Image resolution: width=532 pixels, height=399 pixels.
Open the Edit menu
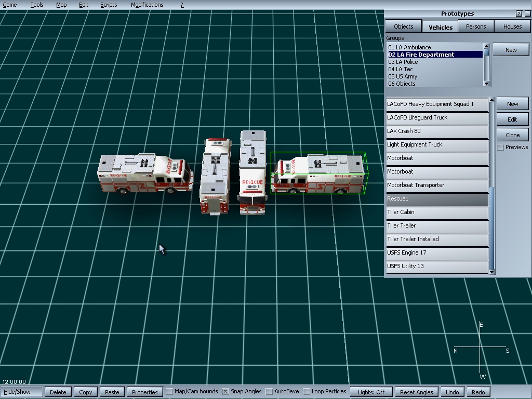pos(84,5)
